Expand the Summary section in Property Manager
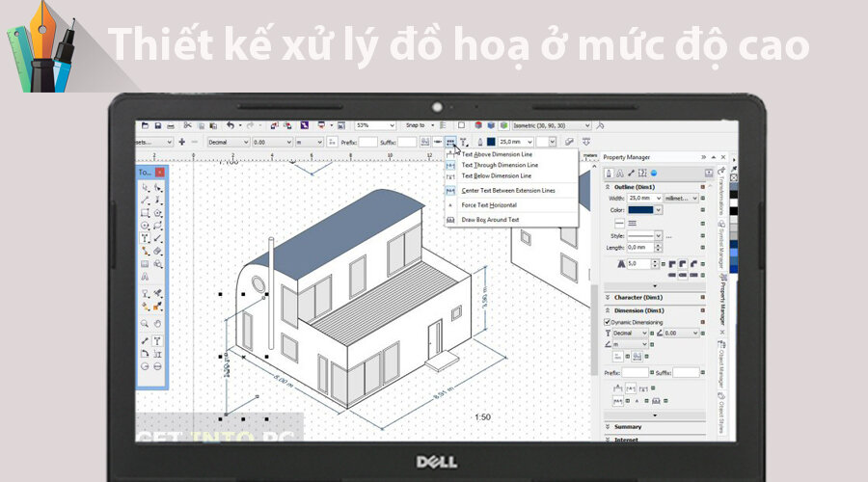Image resolution: width=868 pixels, height=482 pixels. [609, 426]
